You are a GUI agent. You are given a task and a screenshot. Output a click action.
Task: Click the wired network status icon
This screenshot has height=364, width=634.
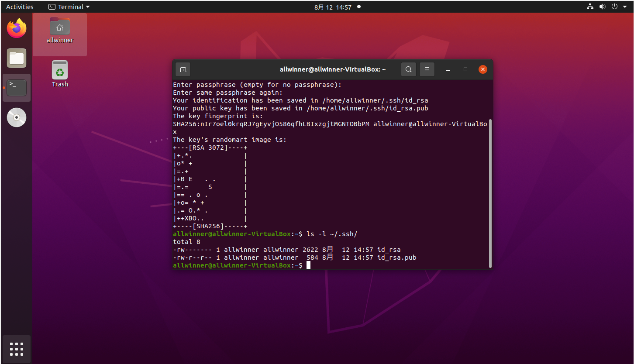590,7
